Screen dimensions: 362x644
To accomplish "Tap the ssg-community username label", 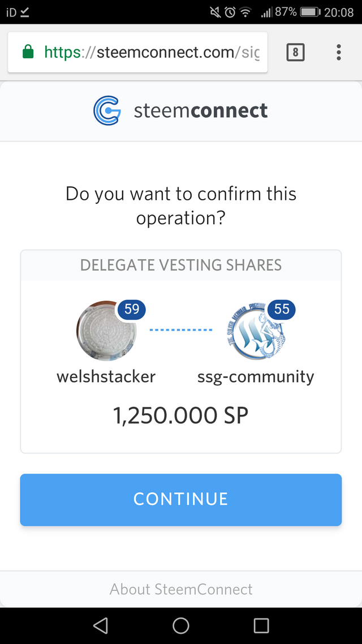I will point(256,376).
